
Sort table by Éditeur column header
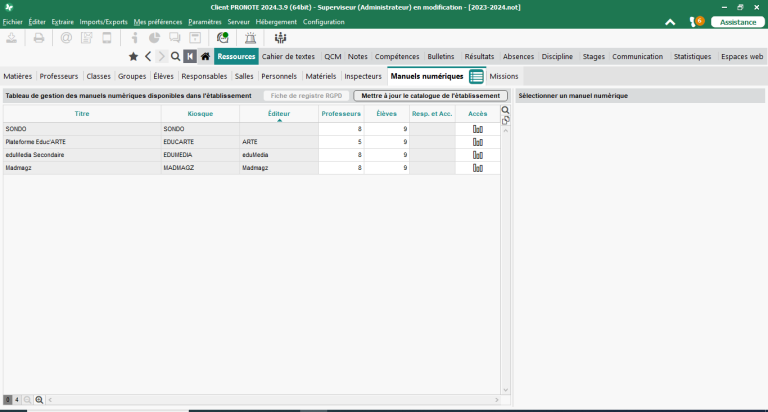click(x=279, y=115)
